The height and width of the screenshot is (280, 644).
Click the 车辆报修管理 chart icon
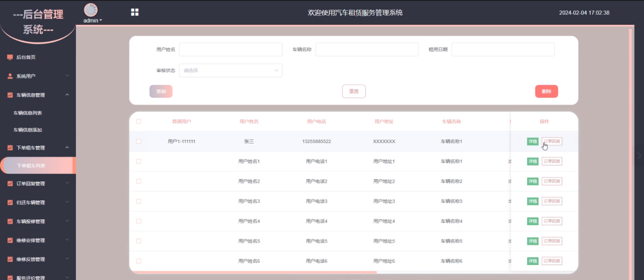pyautogui.click(x=10, y=222)
